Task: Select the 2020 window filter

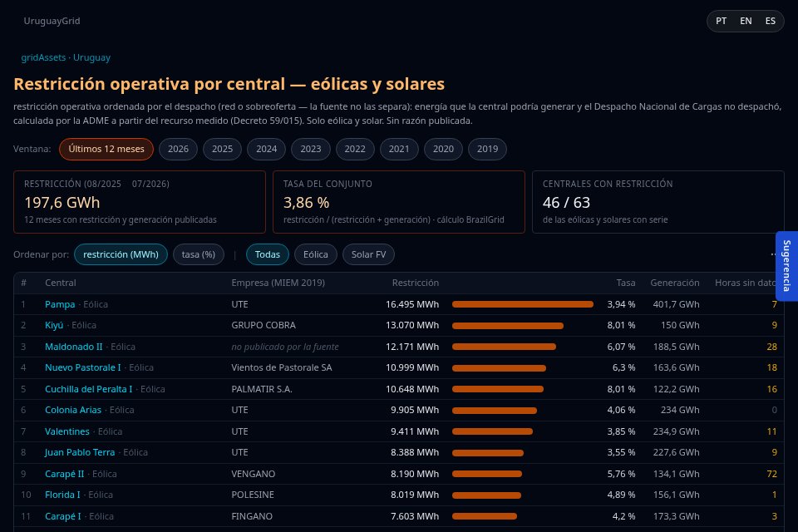Action: [443, 149]
